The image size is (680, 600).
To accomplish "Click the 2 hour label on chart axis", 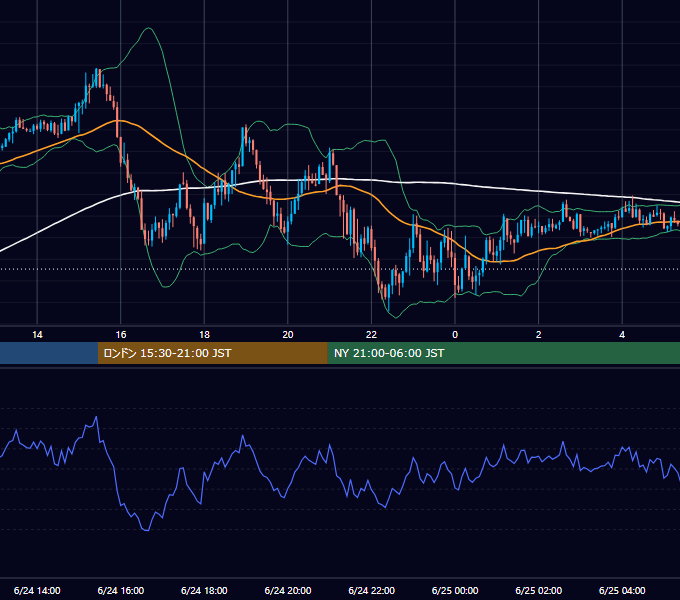I will click(x=539, y=335).
